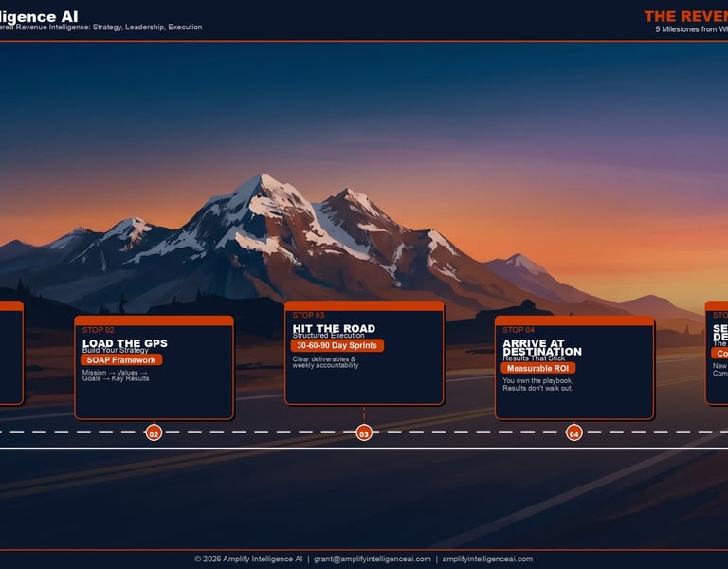Click the 04 timeline marker
Image resolution: width=728 pixels, height=569 pixels.
[574, 433]
